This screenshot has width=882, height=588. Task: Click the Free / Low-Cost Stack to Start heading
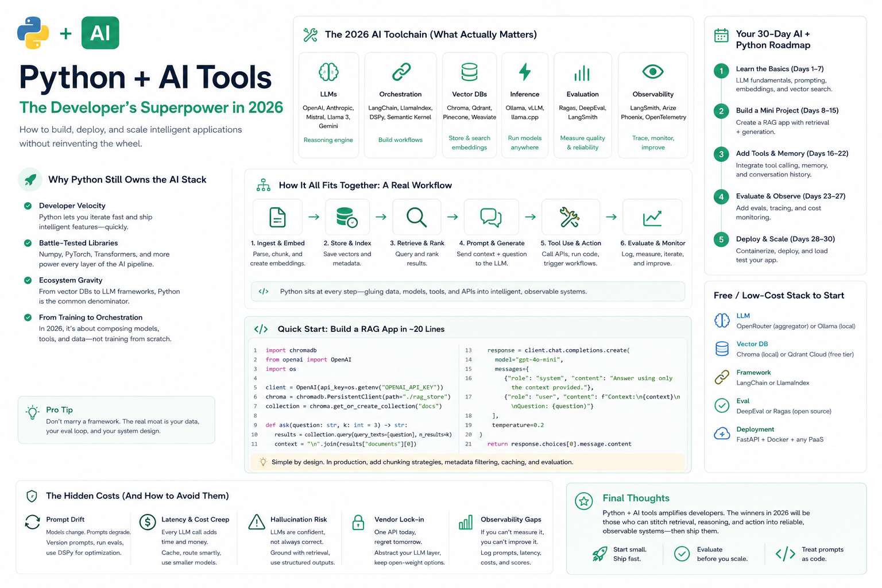pyautogui.click(x=779, y=295)
